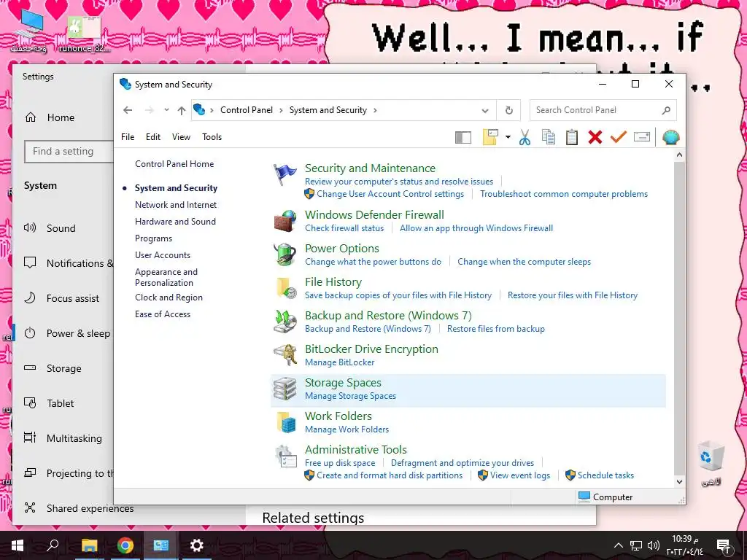Open the Tools menu
This screenshot has width=747, height=560.
click(212, 137)
